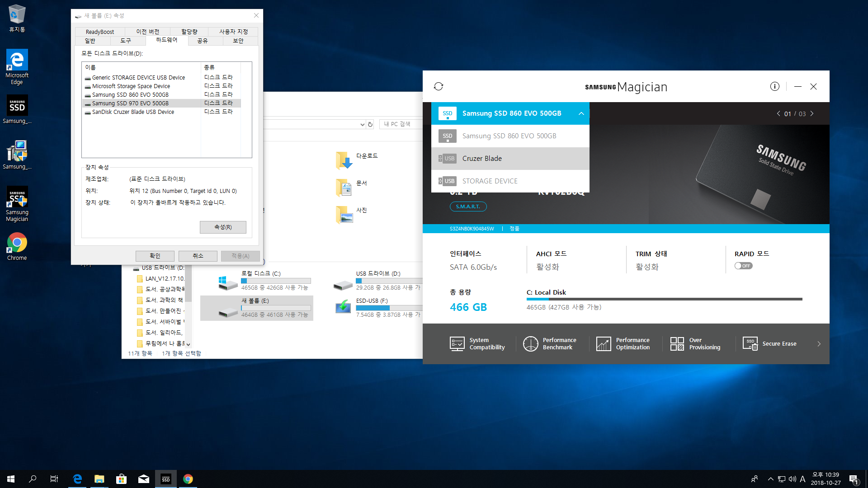Switch to the 할당량 tab

[x=189, y=32]
